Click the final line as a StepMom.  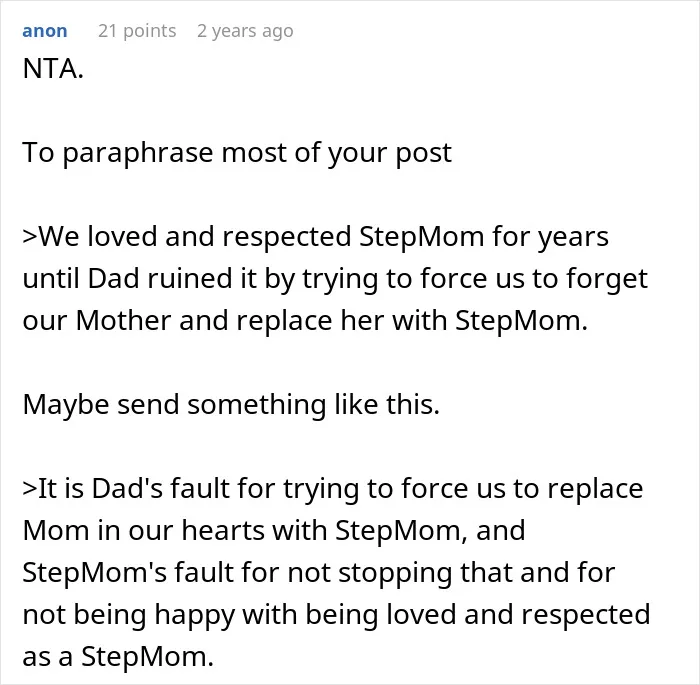(x=118, y=656)
